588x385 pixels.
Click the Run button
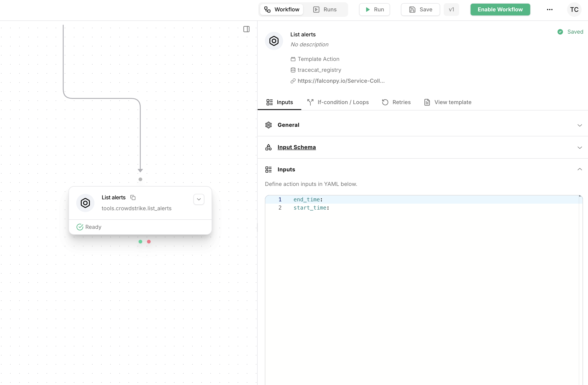point(374,10)
